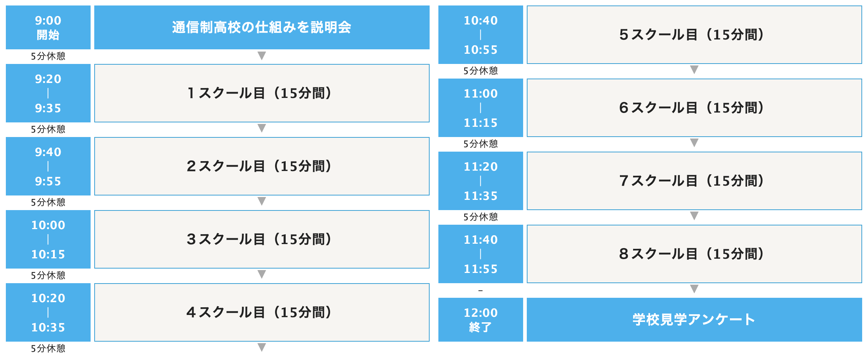This screenshot has width=868, height=361.
Task: Click the 通信制高校の仕組みを説明会 banner
Action: click(x=262, y=27)
